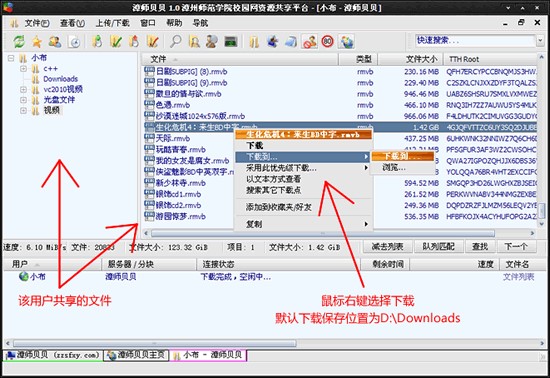Open the notepad toolbar icon
The image size is (550, 378).
pyautogui.click(x=291, y=41)
